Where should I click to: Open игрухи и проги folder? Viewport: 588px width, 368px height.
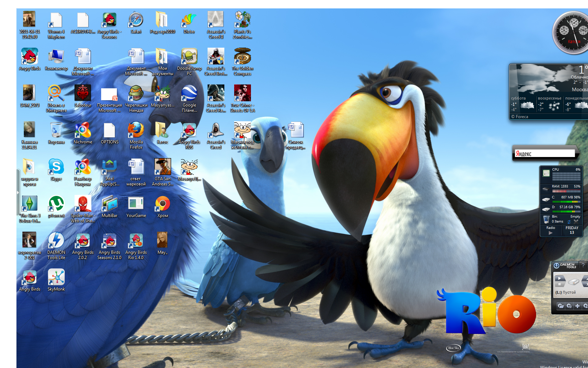29,172
